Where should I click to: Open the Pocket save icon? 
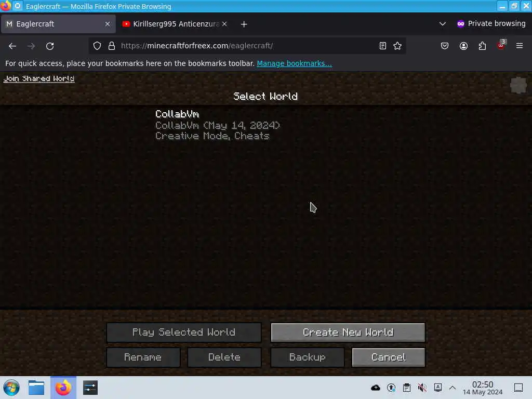click(445, 46)
